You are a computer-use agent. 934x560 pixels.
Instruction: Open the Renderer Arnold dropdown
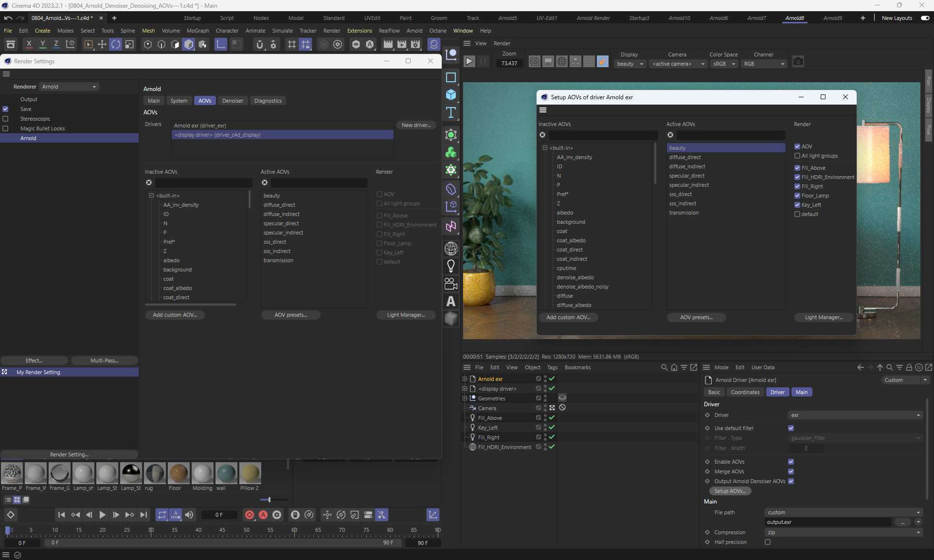pyautogui.click(x=69, y=87)
